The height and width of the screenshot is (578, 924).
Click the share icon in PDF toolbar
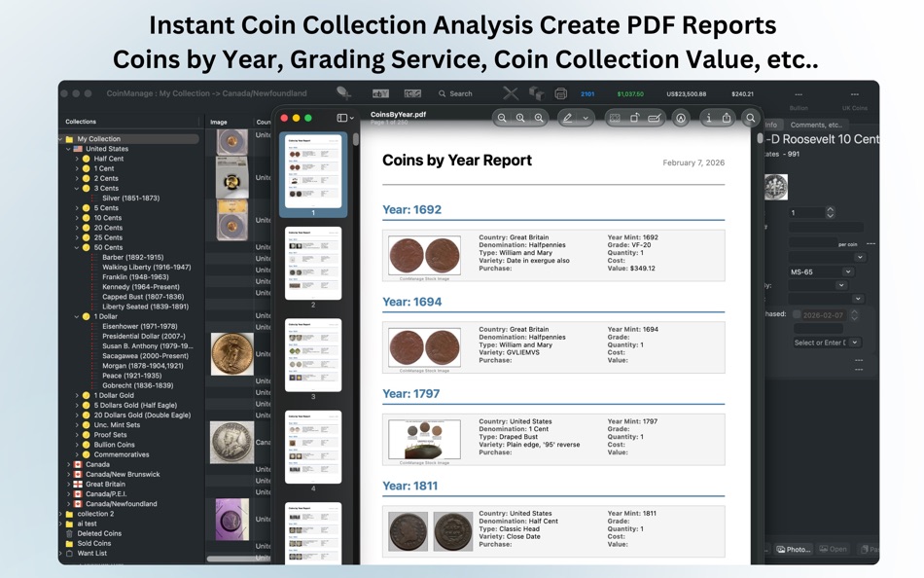pyautogui.click(x=727, y=118)
